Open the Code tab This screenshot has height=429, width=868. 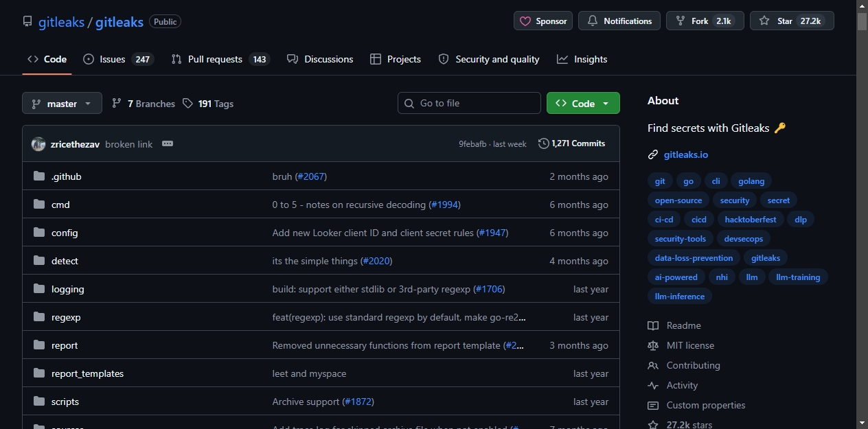(47, 59)
